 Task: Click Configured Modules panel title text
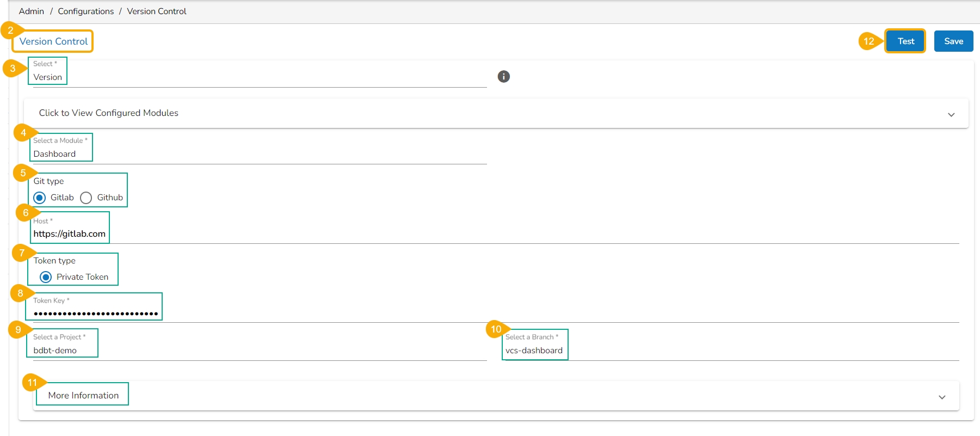point(109,113)
